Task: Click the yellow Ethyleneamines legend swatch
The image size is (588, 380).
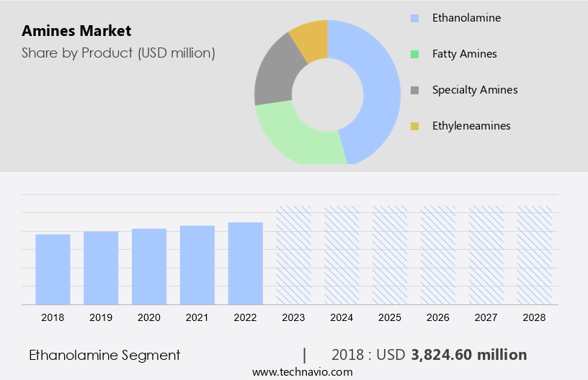Action: pyautogui.click(x=414, y=126)
